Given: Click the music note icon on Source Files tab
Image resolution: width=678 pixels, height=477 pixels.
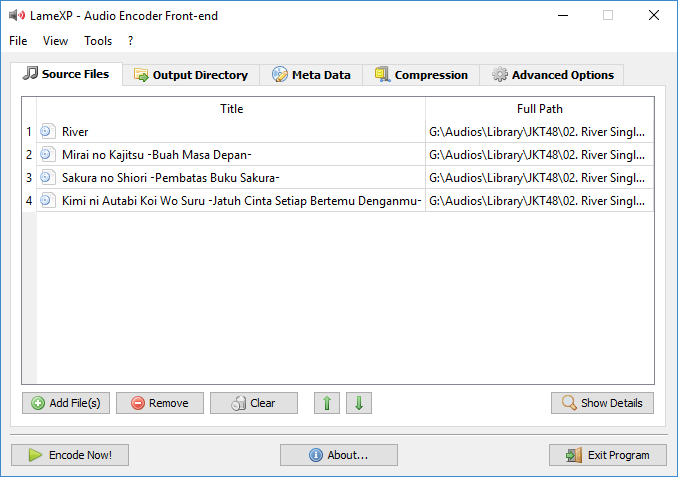Looking at the screenshot, I should click(30, 73).
